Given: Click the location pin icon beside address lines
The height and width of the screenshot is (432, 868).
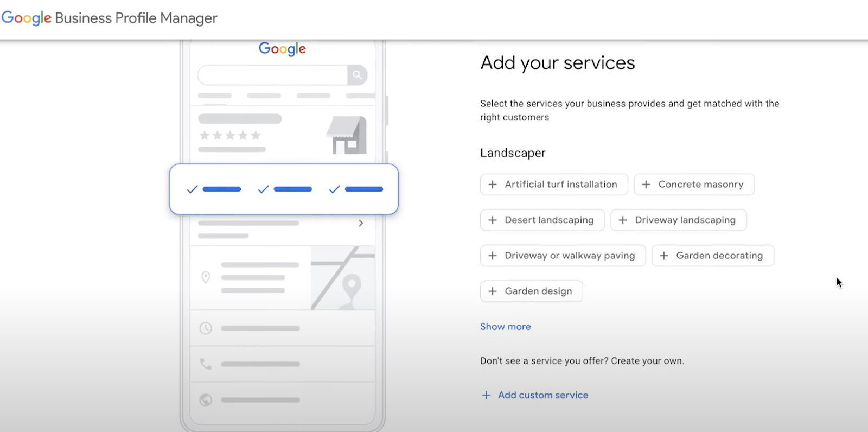Looking at the screenshot, I should point(206,277).
